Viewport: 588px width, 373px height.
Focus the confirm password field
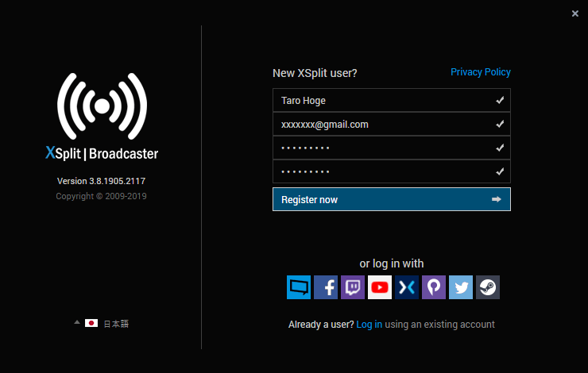click(x=392, y=171)
